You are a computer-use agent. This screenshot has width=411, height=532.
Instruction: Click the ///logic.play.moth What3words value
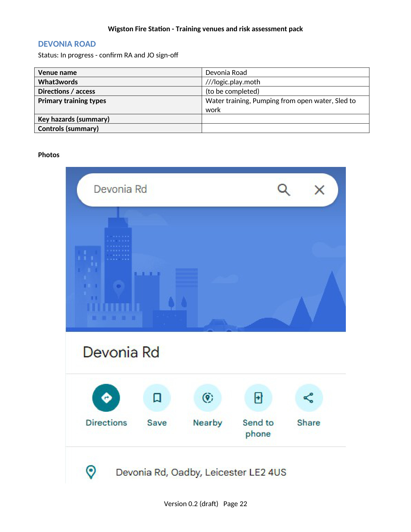click(x=233, y=82)
